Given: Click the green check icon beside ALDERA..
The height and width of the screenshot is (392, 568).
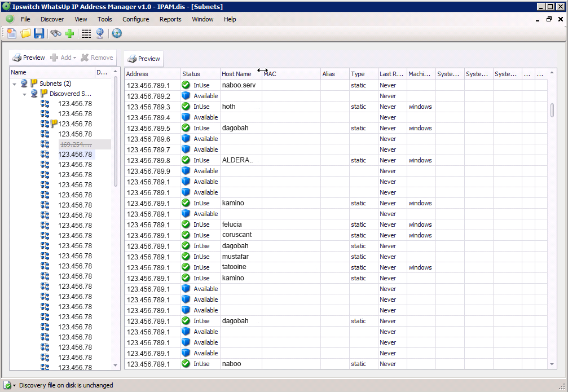Looking at the screenshot, I should click(x=186, y=160).
